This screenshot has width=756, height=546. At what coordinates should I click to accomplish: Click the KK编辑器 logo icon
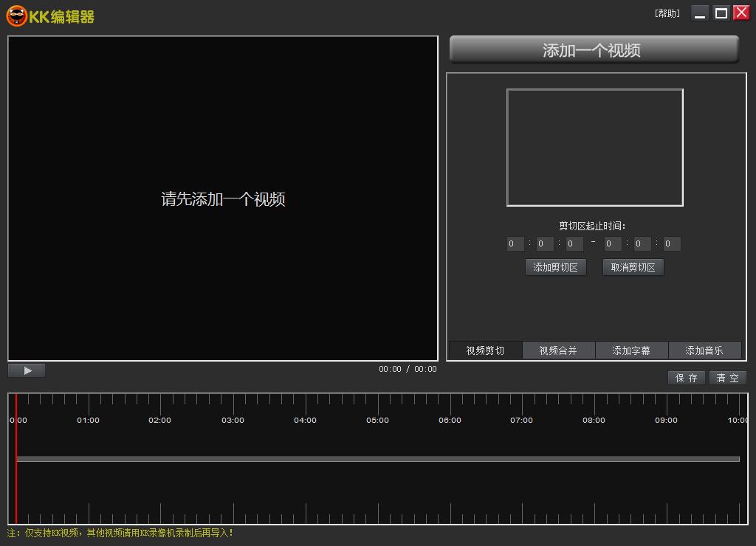16,15
